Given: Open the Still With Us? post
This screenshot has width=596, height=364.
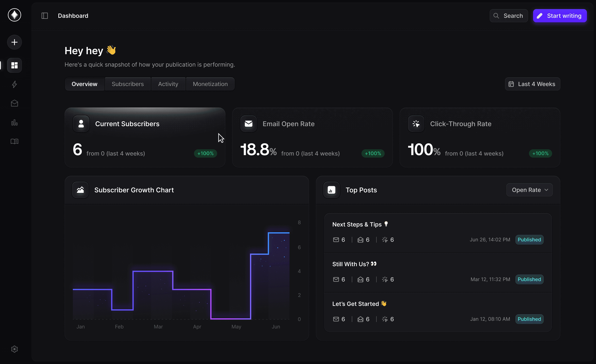Looking at the screenshot, I should coord(351,264).
